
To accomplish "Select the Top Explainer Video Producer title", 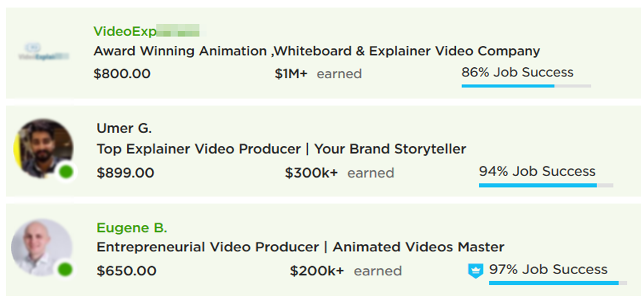I will (x=281, y=149).
